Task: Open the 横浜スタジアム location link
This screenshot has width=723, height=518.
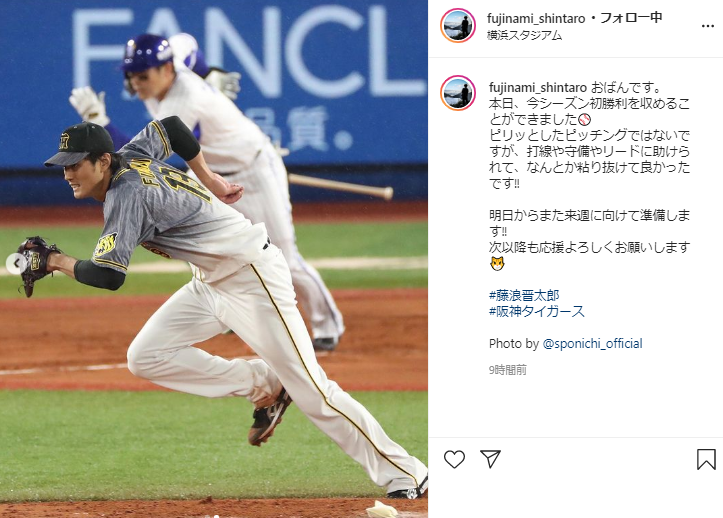Action: pyautogui.click(x=524, y=35)
